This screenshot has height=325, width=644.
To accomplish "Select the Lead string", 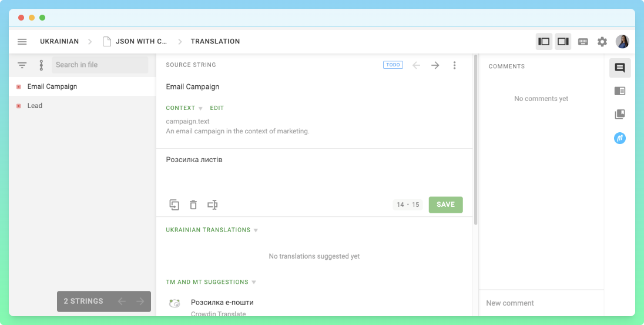I will (82, 106).
